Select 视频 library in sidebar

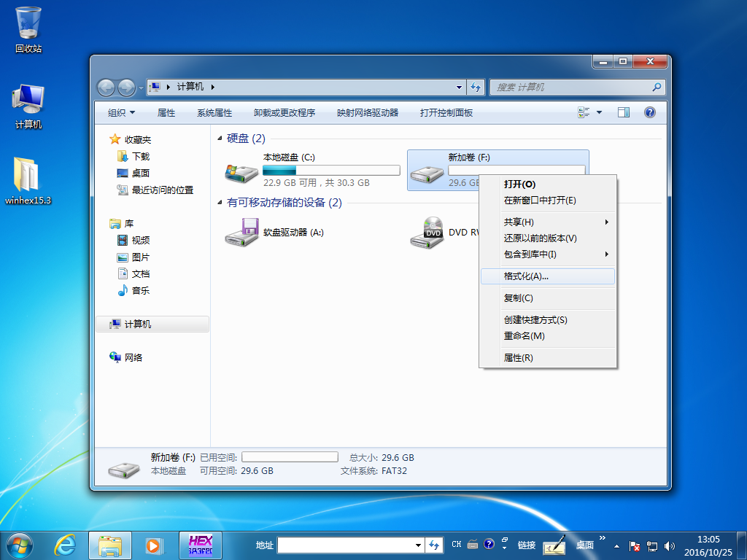[x=133, y=241]
